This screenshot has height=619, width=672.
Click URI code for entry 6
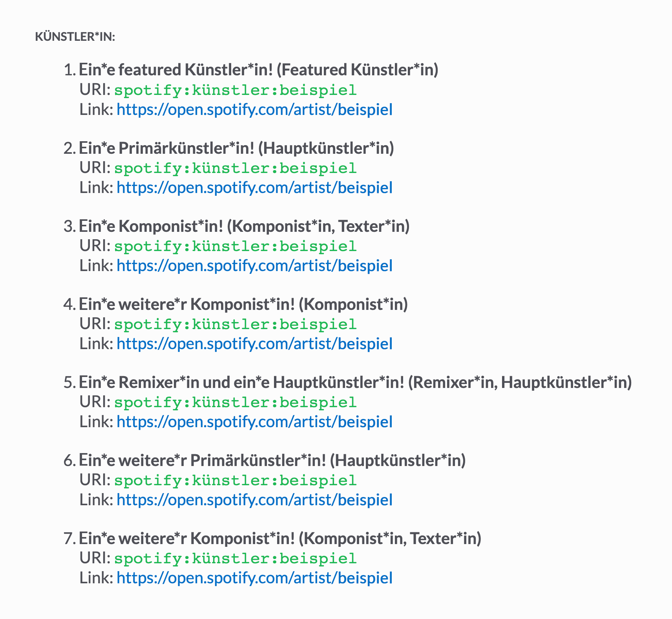236,481
